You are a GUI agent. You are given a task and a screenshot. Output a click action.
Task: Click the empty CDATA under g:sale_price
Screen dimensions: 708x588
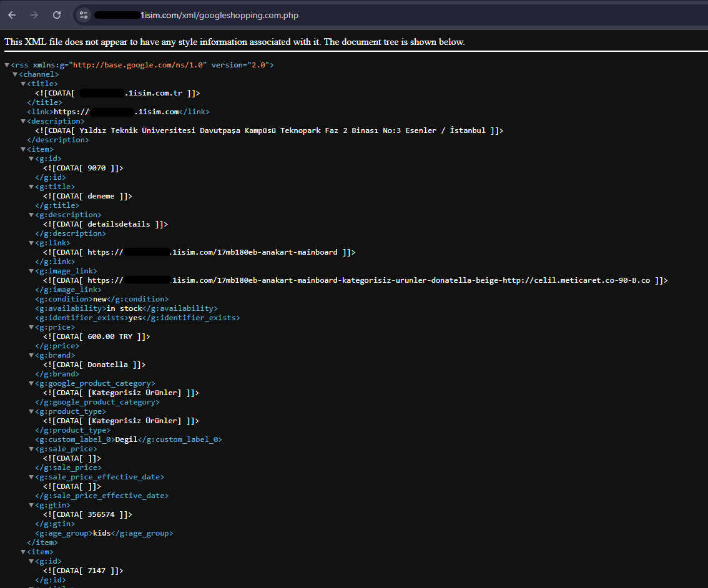[x=72, y=459]
